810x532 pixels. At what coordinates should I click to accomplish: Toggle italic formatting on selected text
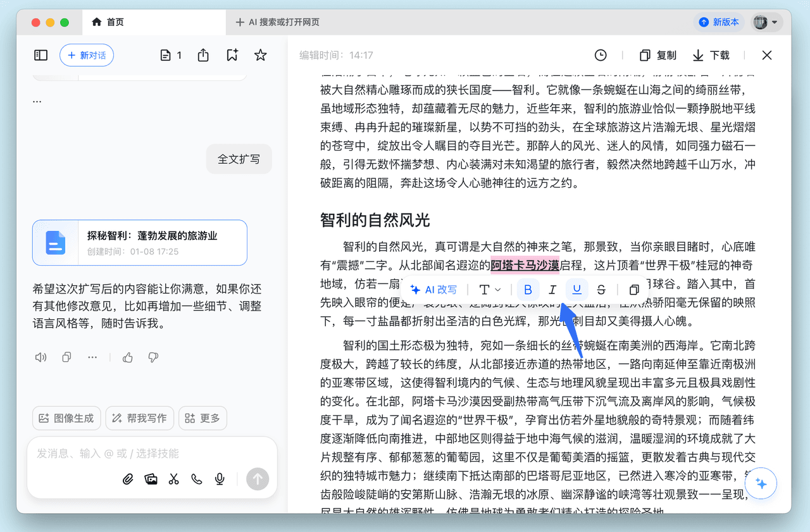[552, 290]
